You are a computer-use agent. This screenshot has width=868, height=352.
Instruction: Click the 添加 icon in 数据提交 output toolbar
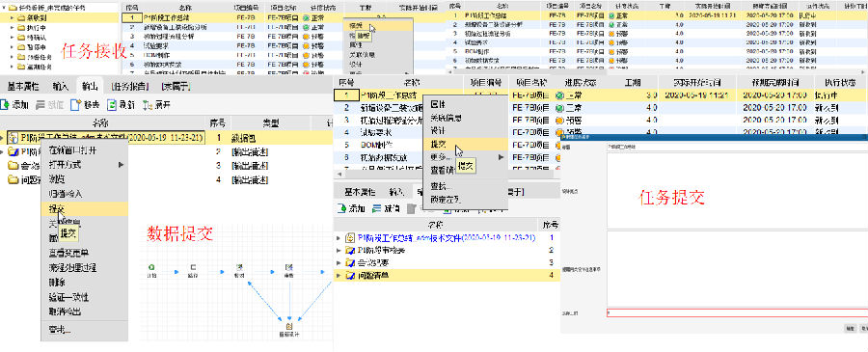(5, 104)
